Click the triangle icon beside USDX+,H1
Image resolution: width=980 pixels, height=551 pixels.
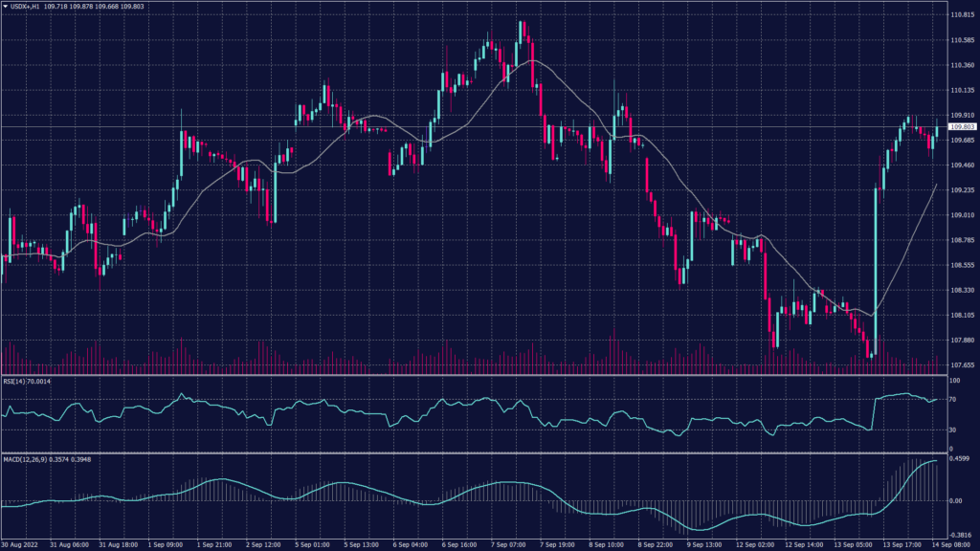[6, 7]
